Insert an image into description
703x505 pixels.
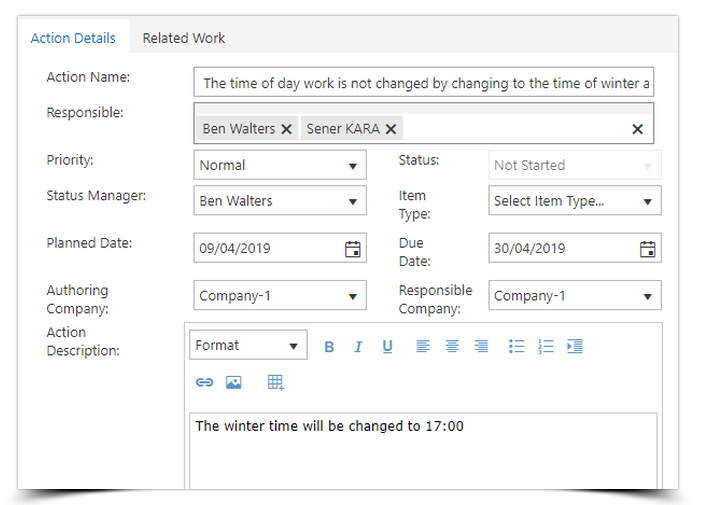[x=233, y=382]
